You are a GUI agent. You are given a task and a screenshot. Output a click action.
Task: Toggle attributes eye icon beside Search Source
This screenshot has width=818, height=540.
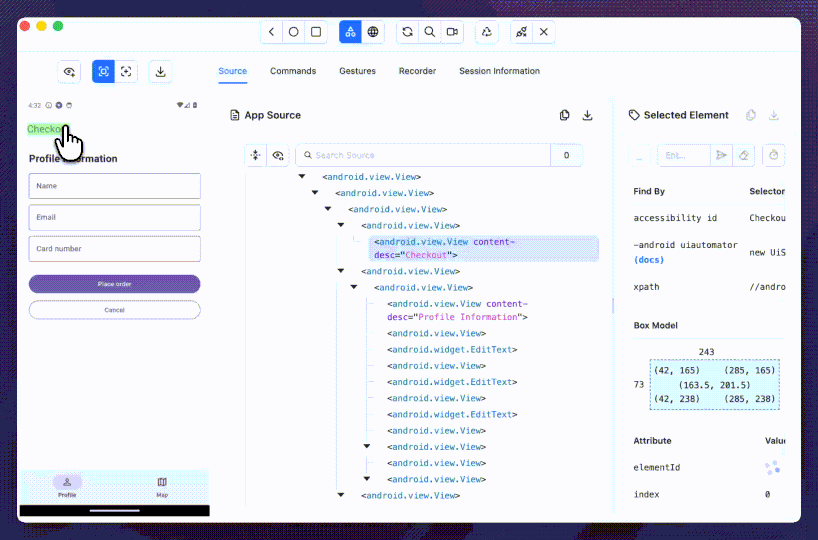[278, 155]
